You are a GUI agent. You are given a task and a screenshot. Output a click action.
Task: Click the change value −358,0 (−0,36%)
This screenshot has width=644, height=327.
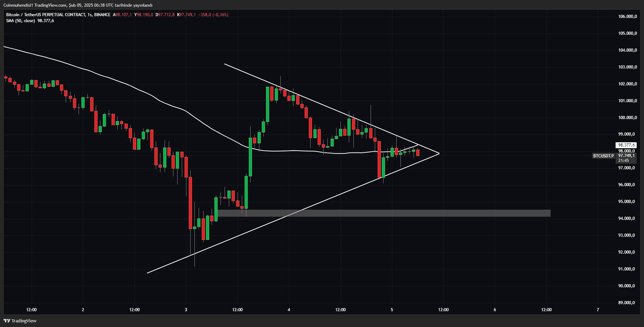[213, 15]
